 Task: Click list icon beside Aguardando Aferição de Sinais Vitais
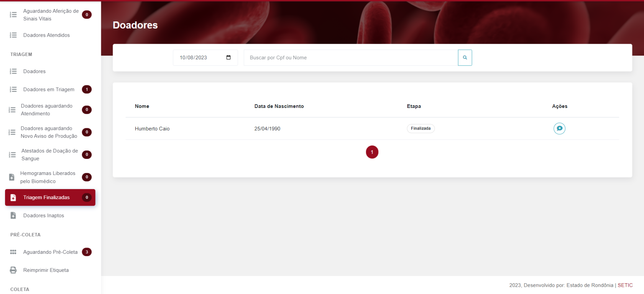tap(13, 15)
